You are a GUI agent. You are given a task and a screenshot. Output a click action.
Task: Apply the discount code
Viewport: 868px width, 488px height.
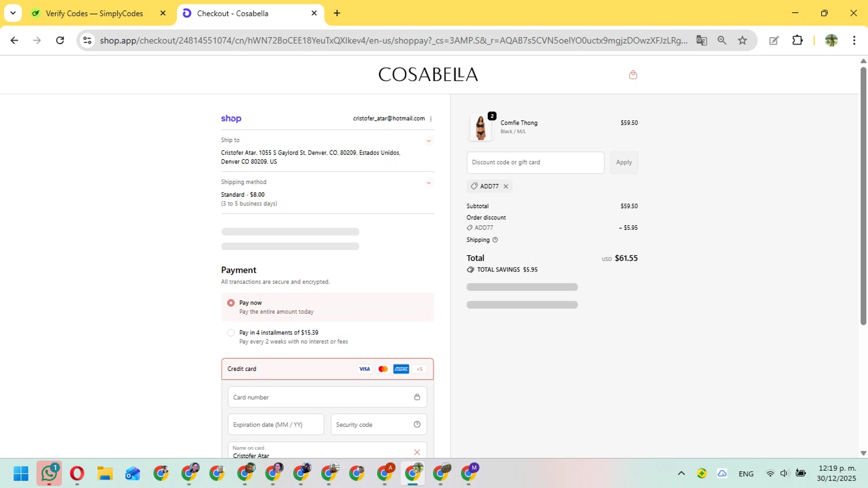click(x=624, y=163)
